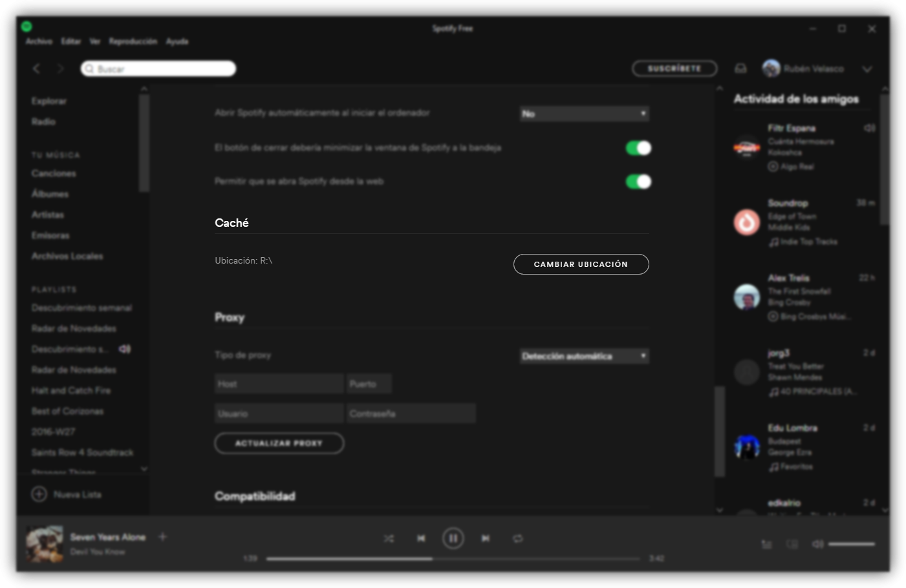The image size is (906, 588).
Task: Open the Ayuda menu
Action: pos(177,41)
